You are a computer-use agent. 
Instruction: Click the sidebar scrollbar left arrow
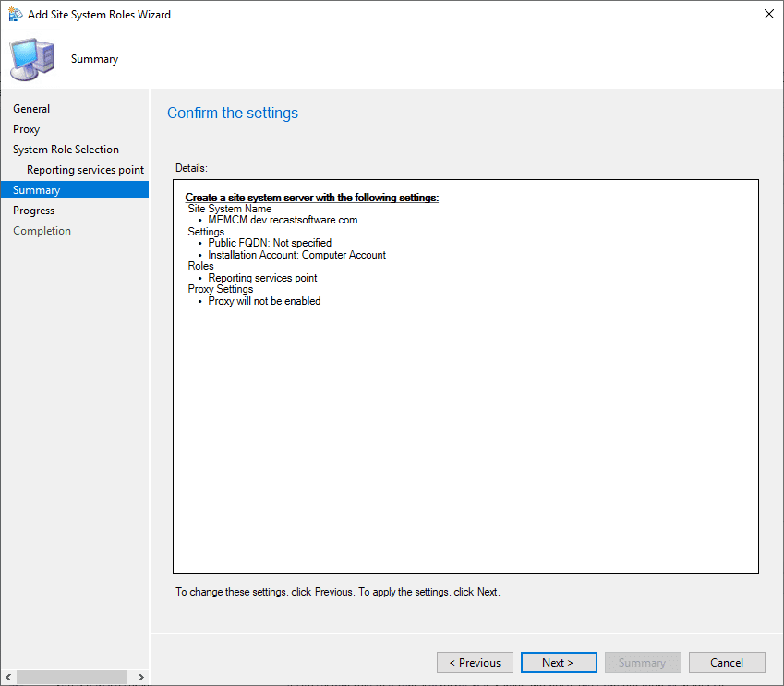pos(7,678)
